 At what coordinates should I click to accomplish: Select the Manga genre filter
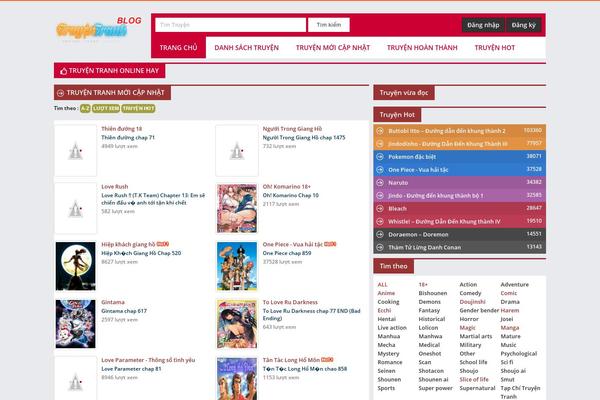coord(510,328)
